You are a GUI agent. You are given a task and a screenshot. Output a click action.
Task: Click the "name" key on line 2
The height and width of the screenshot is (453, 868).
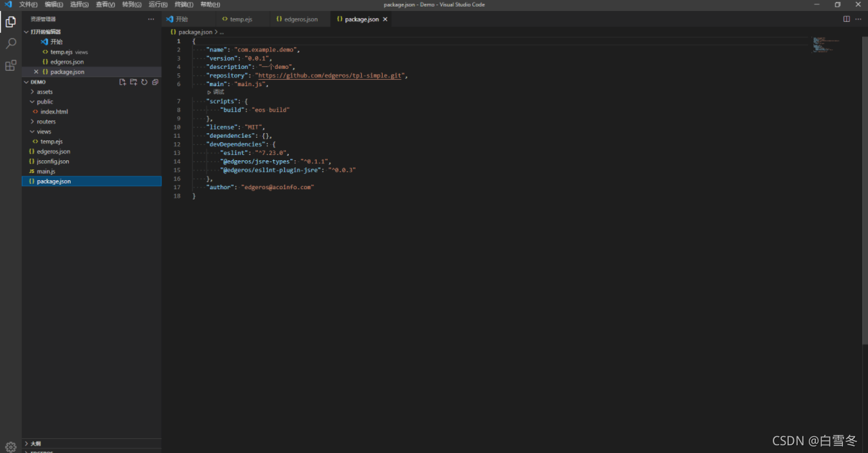coord(217,50)
